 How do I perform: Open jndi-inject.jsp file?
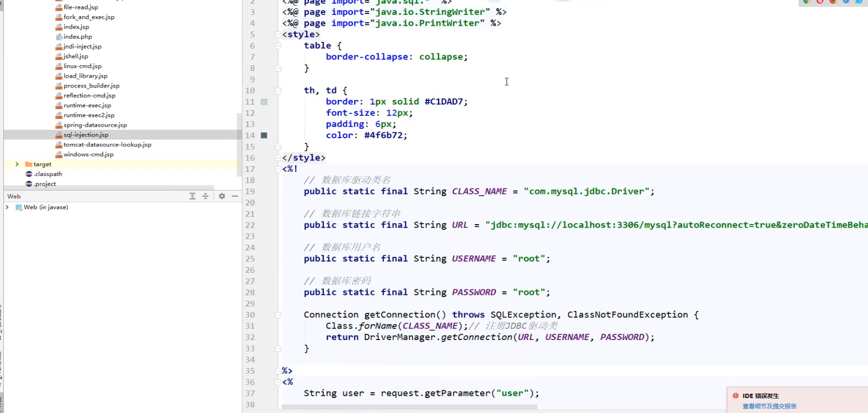82,47
